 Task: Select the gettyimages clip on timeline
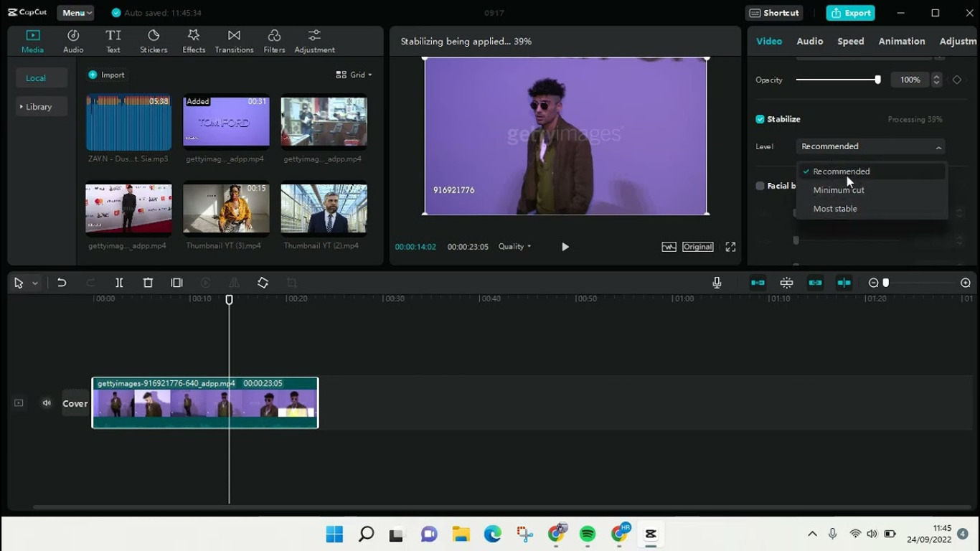pos(205,402)
